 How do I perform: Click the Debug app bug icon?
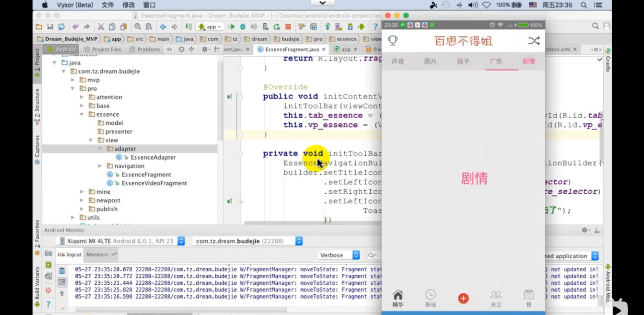[x=243, y=27]
